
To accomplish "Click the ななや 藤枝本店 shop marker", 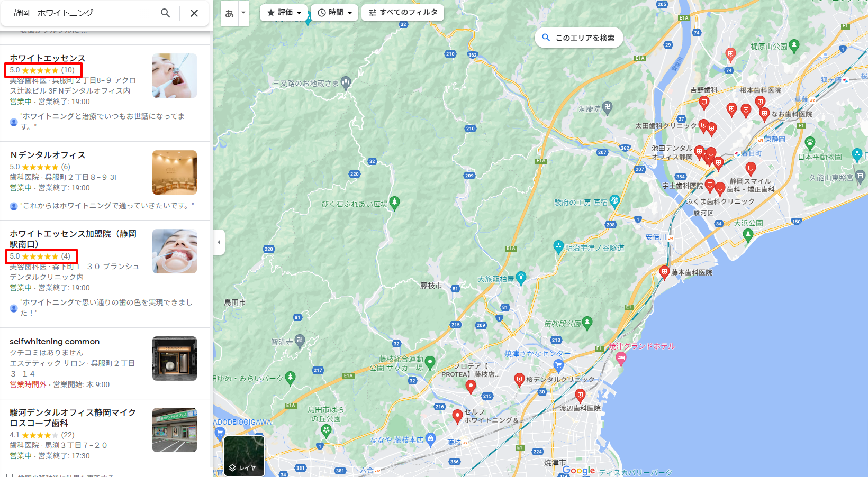I will (x=430, y=438).
